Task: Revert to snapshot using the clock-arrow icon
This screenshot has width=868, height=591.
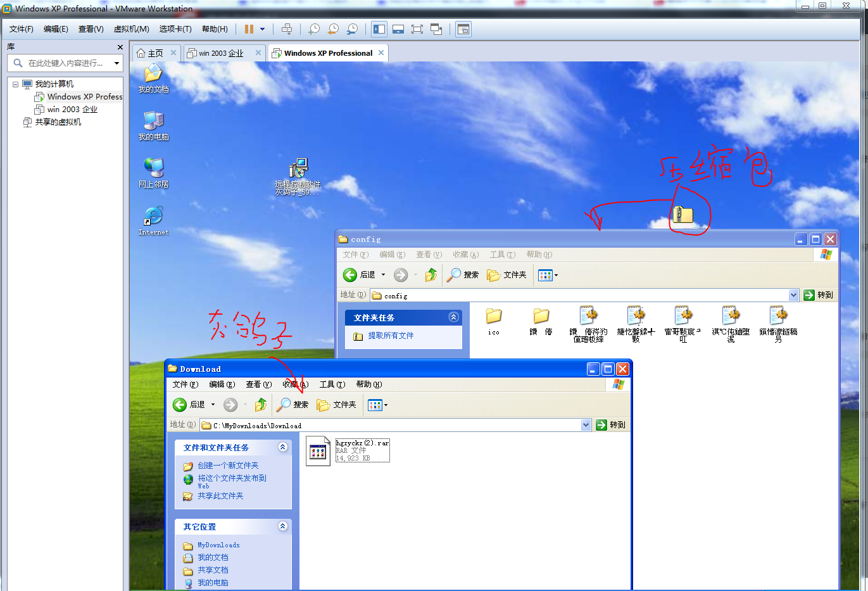Action: coord(333,29)
